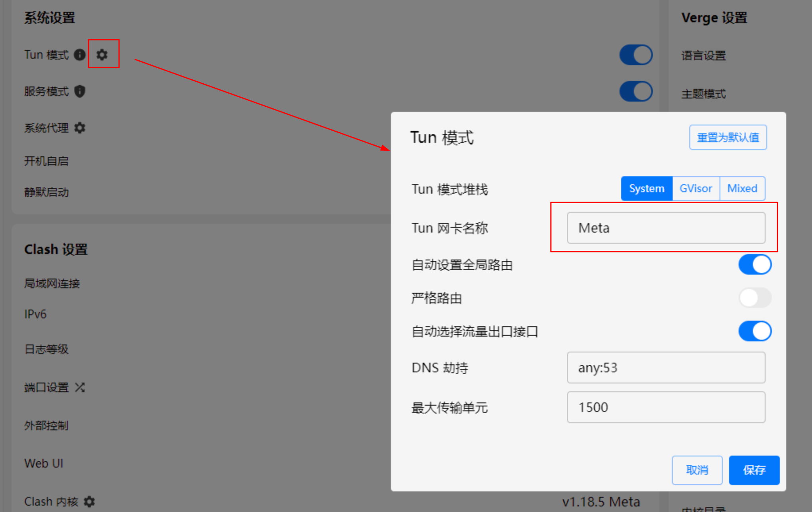Image resolution: width=812 pixels, height=512 pixels.
Task: Click the random port shuffle icon
Action: (80, 387)
